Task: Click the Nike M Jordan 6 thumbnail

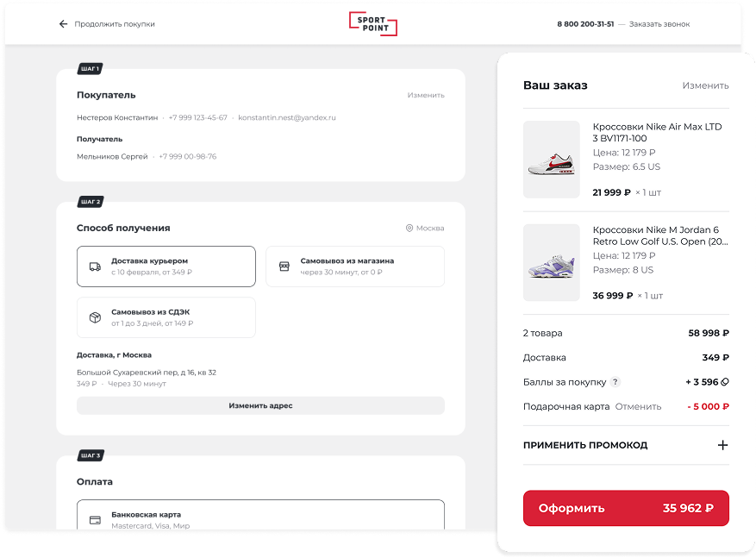Action: (551, 262)
